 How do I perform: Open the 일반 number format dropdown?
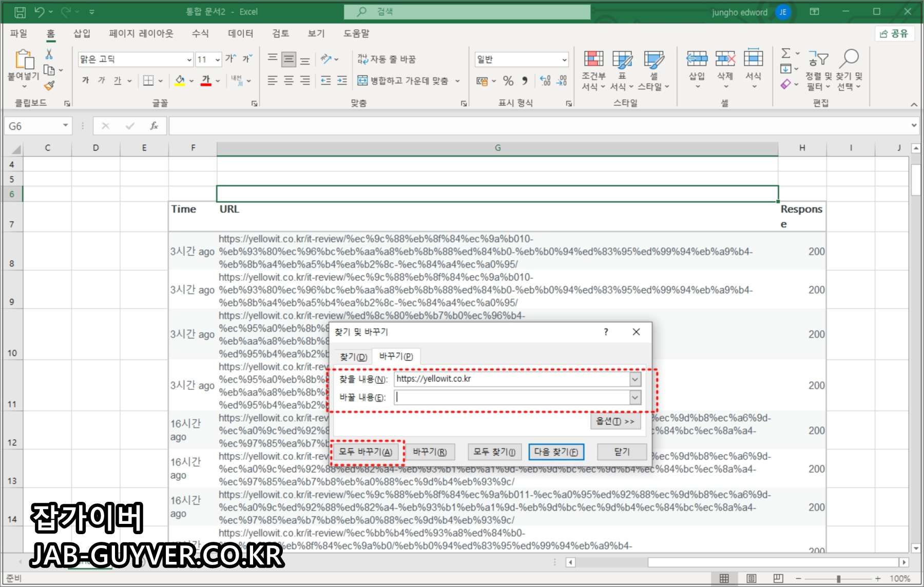[x=565, y=60]
